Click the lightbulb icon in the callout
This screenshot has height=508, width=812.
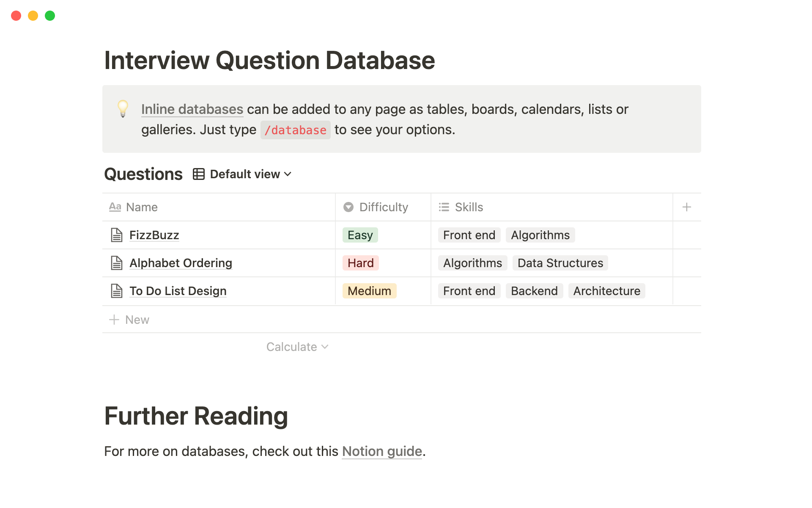tap(122, 109)
